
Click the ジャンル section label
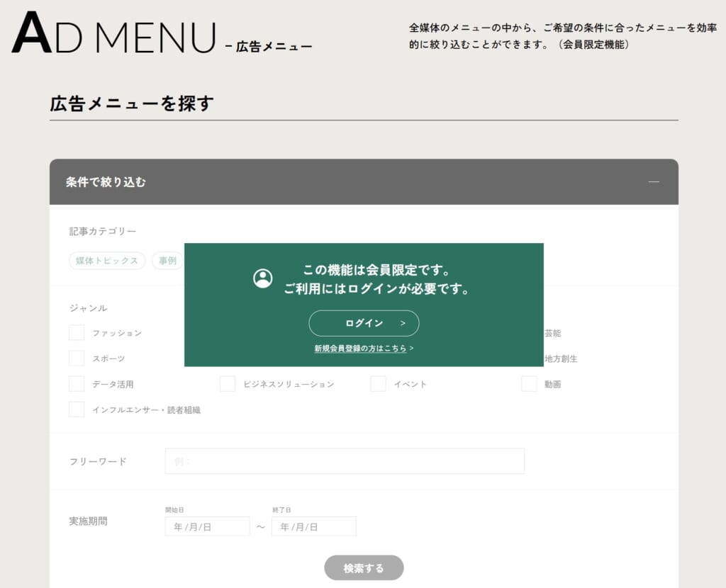pyautogui.click(x=89, y=308)
